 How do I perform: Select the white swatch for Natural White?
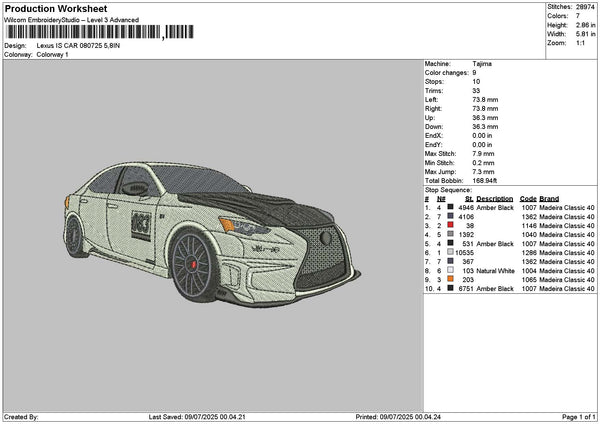tap(451, 271)
